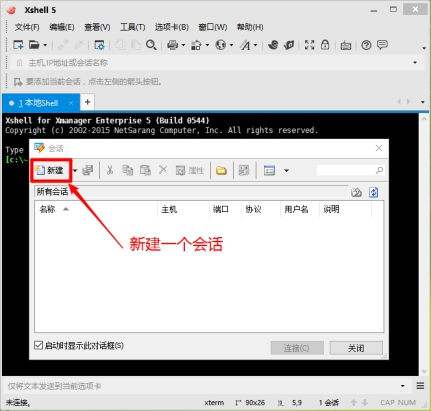
Task: Open the dropdown arrow next to 新建
Action: [x=75, y=171]
